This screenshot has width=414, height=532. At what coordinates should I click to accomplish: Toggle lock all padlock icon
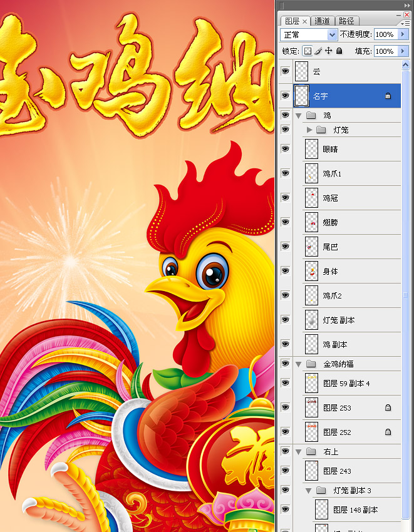[x=339, y=51]
